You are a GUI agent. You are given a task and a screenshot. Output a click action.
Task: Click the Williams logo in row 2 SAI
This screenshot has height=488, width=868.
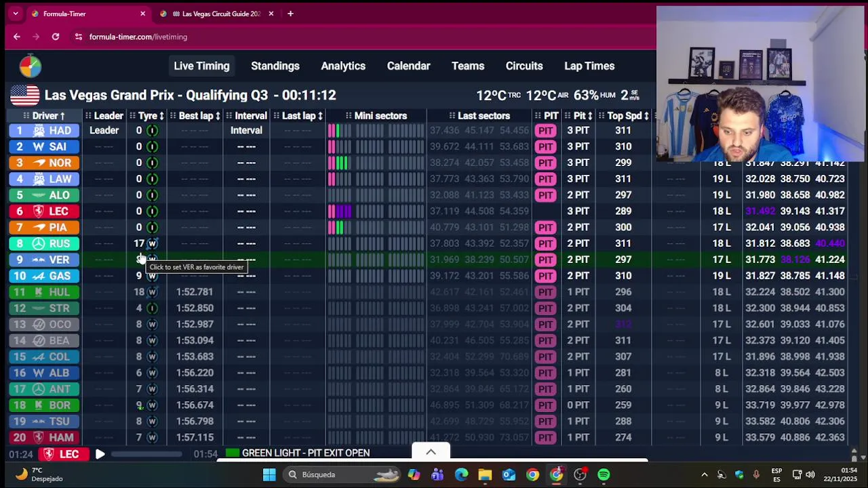39,146
